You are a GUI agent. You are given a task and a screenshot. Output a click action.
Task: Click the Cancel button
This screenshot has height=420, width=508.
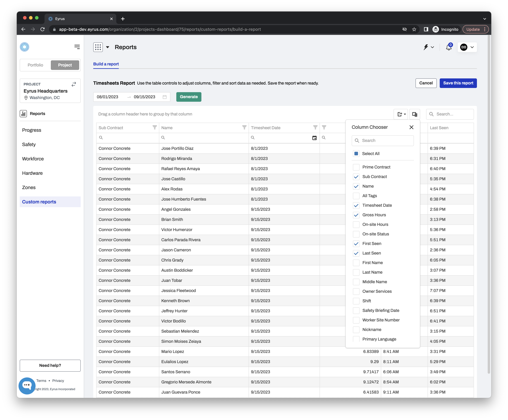(426, 83)
